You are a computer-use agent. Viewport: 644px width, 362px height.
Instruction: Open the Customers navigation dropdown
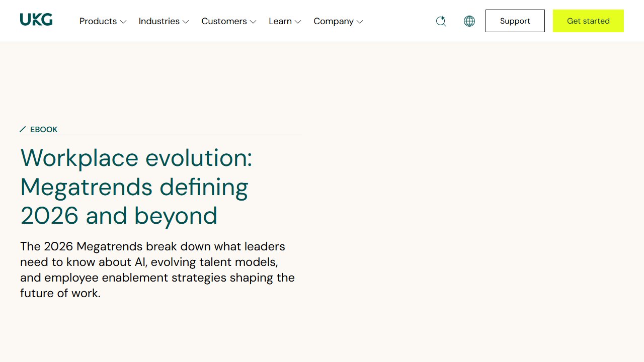(229, 21)
